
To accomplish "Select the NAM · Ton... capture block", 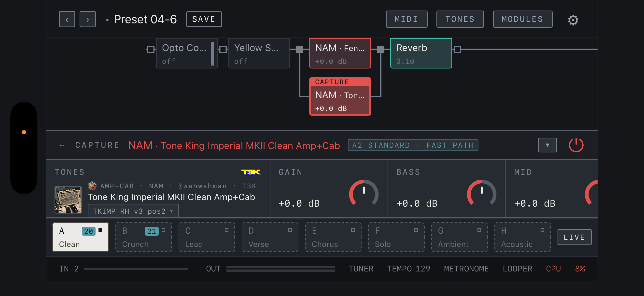I will coord(340,96).
